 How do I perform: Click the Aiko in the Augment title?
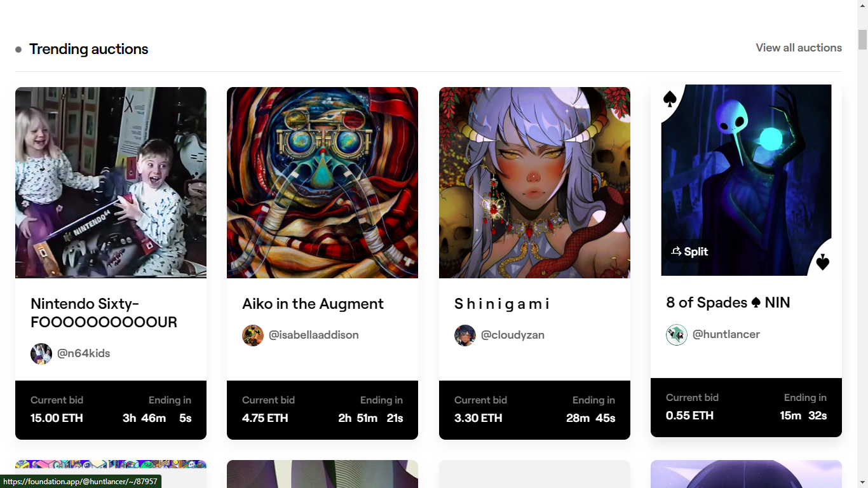point(313,304)
